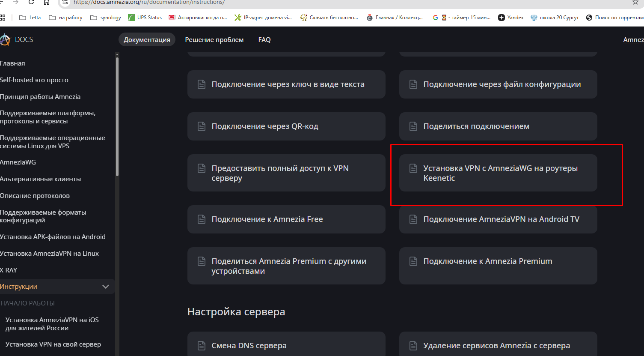
Task: Open «Поддерживаемые операционные системы Linux для VPS»
Action: click(52, 142)
